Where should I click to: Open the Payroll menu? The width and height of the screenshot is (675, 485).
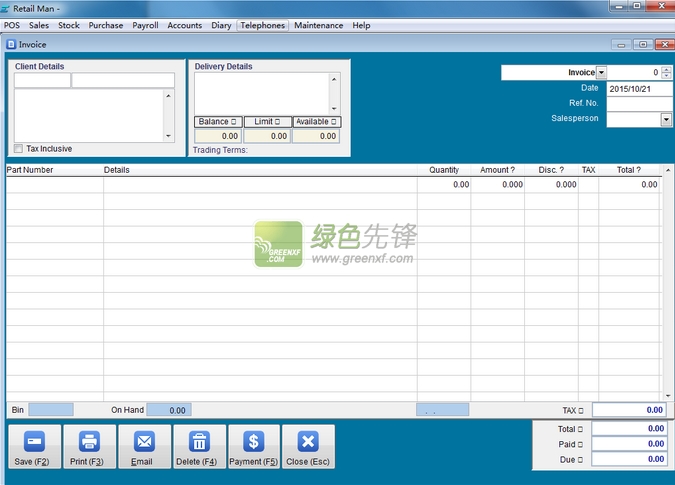pyautogui.click(x=146, y=25)
